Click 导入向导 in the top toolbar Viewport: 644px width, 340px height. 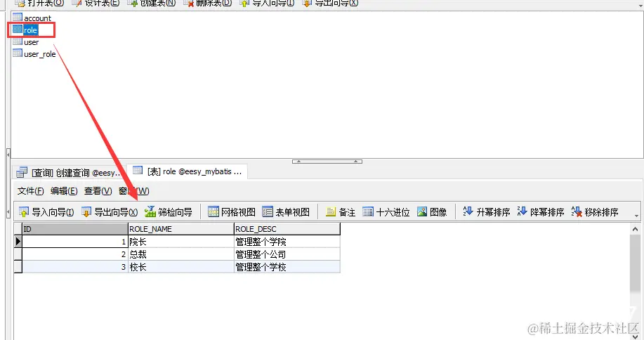[267, 4]
